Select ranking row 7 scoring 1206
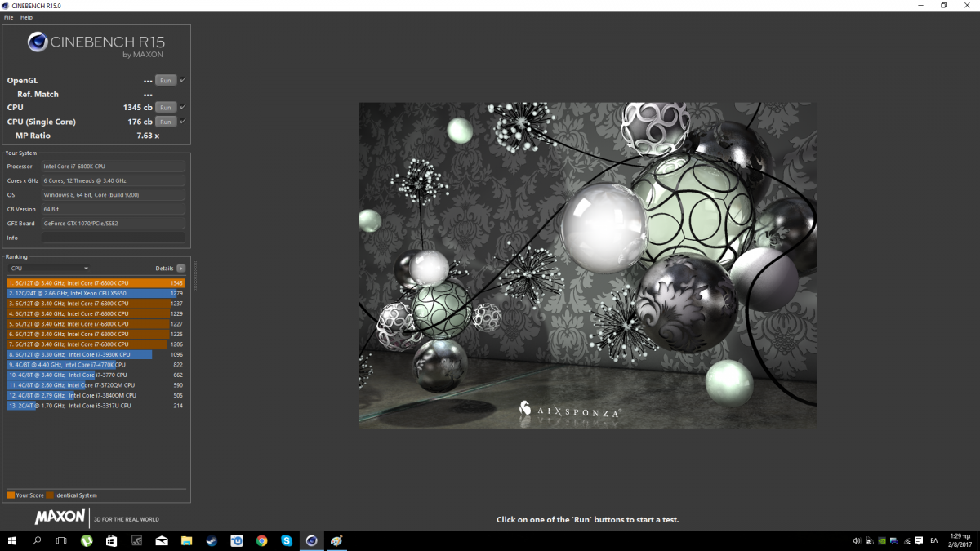 [96, 344]
